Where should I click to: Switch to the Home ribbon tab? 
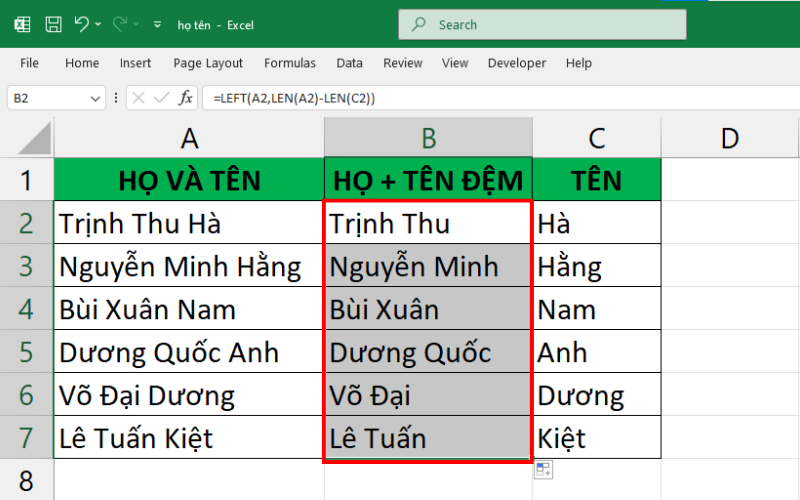(x=82, y=63)
